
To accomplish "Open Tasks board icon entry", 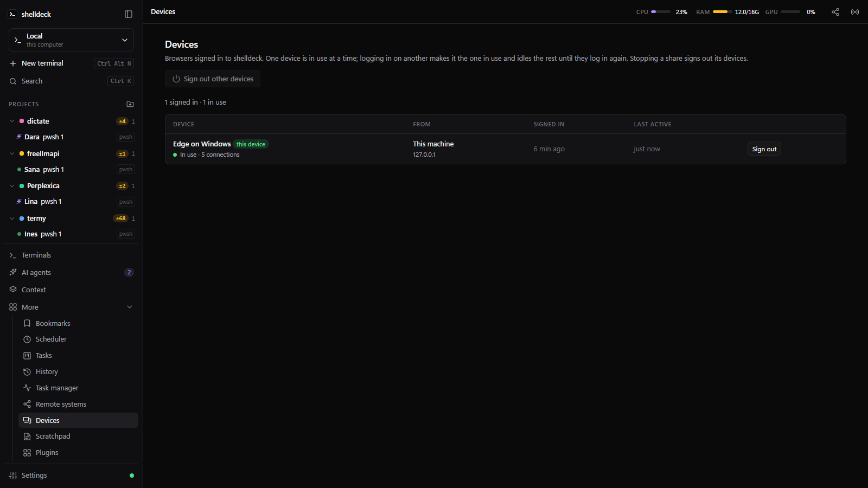I will pos(27,356).
